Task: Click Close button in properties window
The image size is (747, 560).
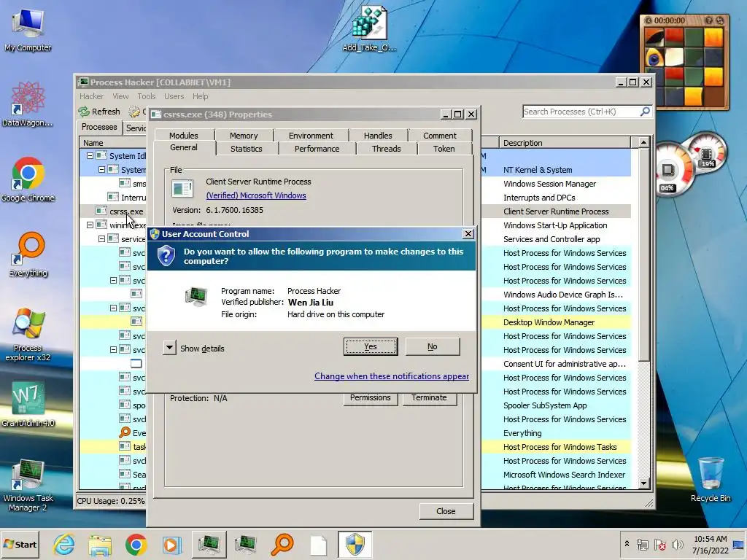Action: pyautogui.click(x=446, y=511)
